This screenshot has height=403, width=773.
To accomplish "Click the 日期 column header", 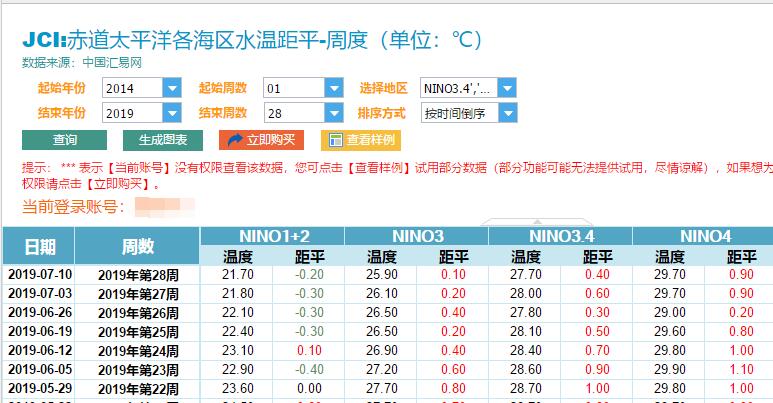I will (39, 246).
